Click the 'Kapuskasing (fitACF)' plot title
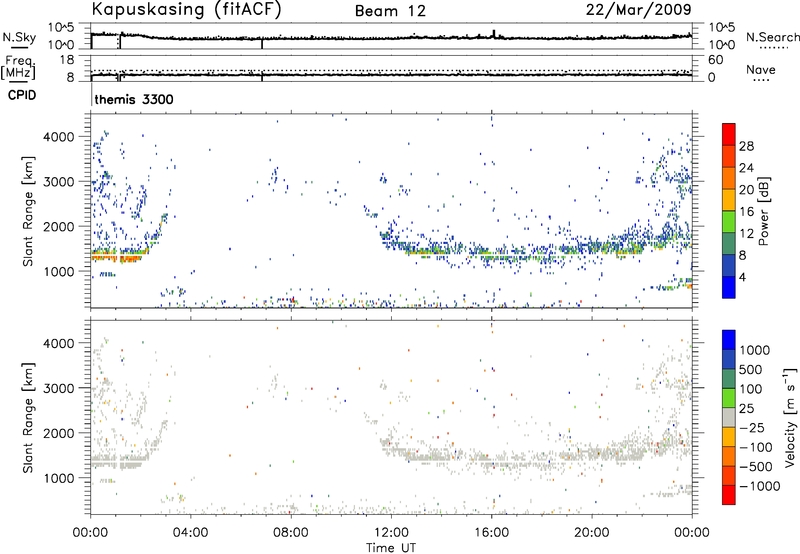The width and height of the screenshot is (800, 554). pyautogui.click(x=187, y=9)
